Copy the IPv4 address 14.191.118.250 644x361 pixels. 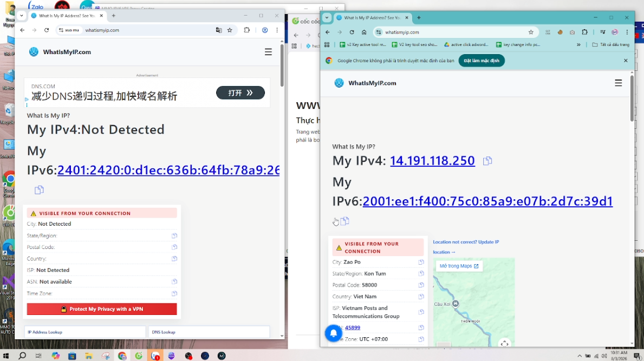(487, 161)
